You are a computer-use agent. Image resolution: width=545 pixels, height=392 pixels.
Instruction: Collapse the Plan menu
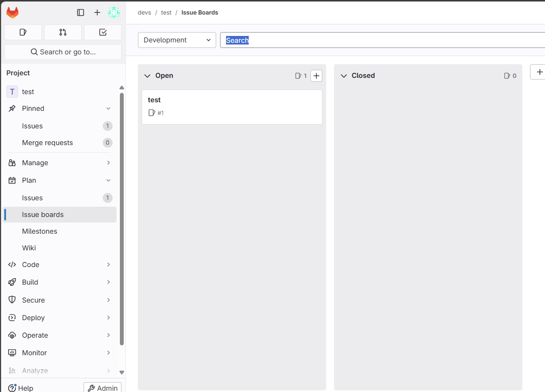coord(60,180)
